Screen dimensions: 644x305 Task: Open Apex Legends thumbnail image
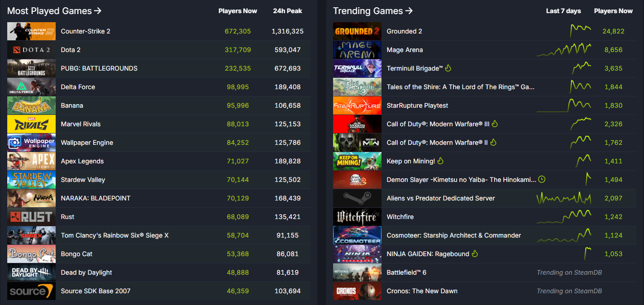click(x=31, y=161)
